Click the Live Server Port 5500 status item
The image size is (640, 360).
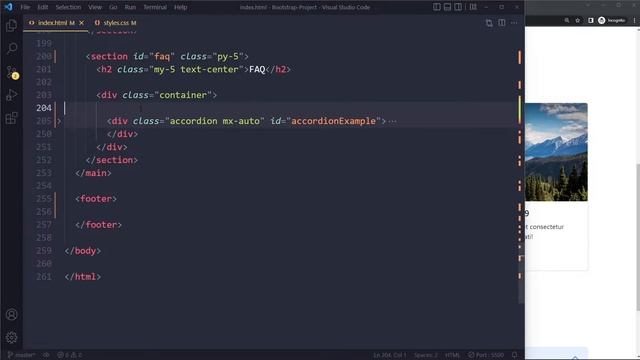click(486, 355)
